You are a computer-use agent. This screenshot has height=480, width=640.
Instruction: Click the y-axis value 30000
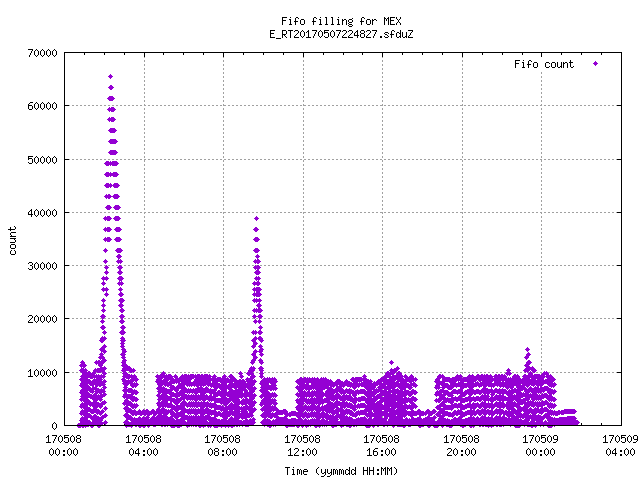click(42, 266)
